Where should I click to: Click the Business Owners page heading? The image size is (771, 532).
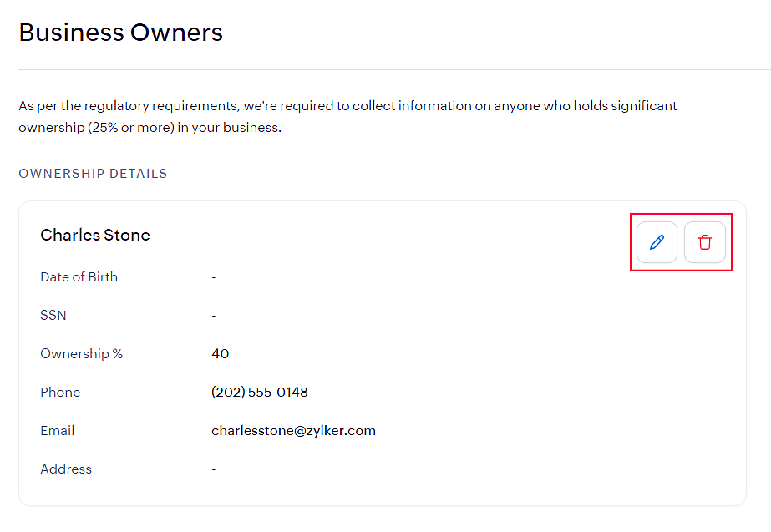tap(121, 33)
